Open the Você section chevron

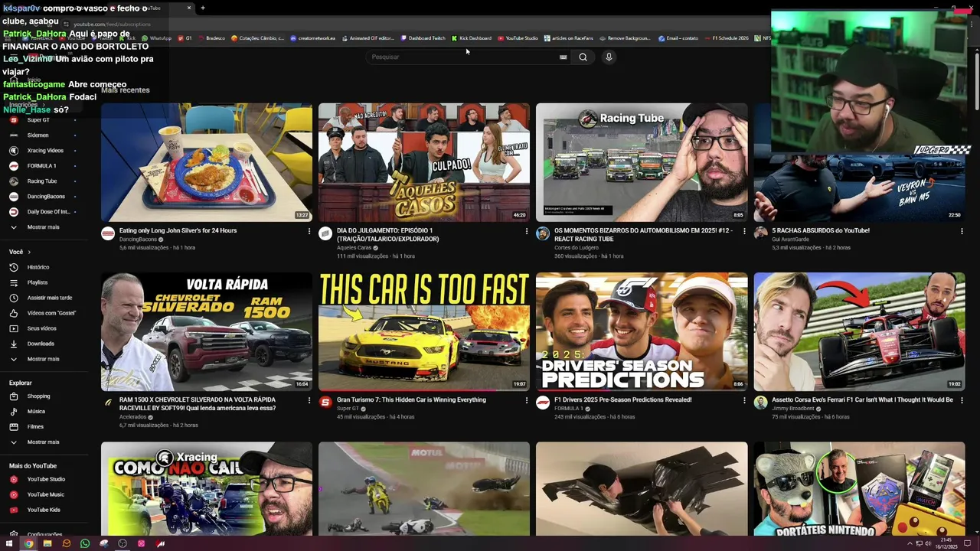click(x=29, y=252)
